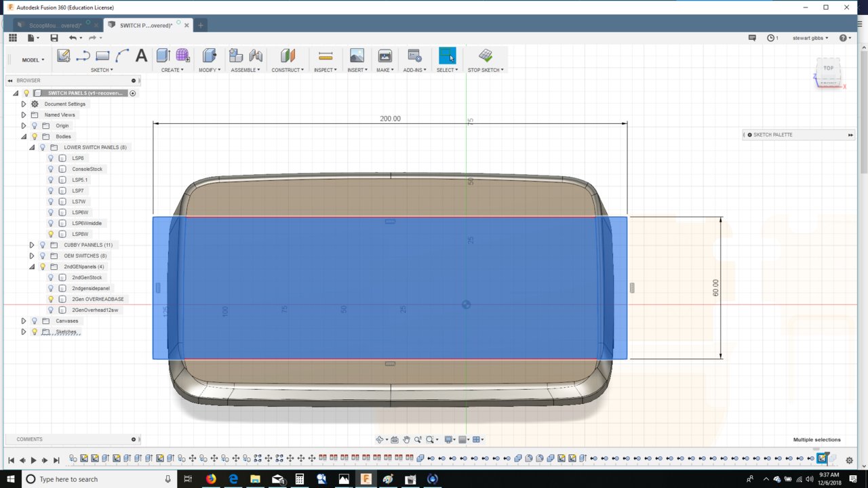Click the Look At camera icon
The image size is (868, 488).
(395, 440)
